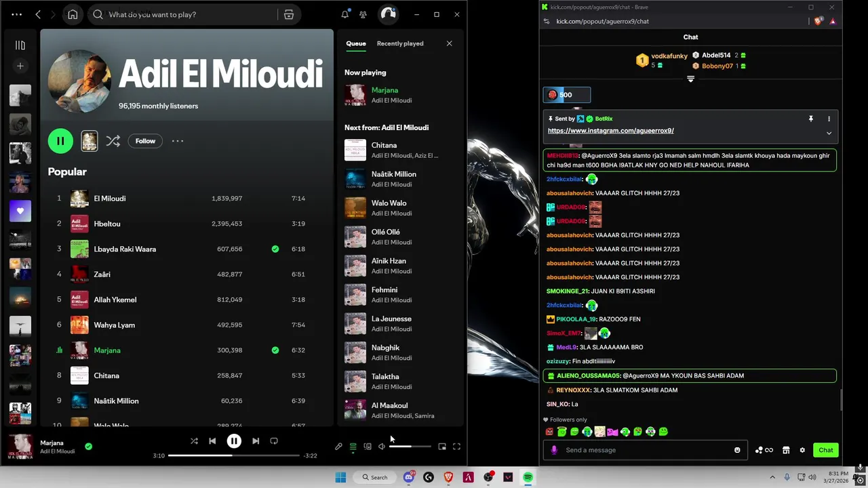Select Wahya Lyam track

click(183, 325)
